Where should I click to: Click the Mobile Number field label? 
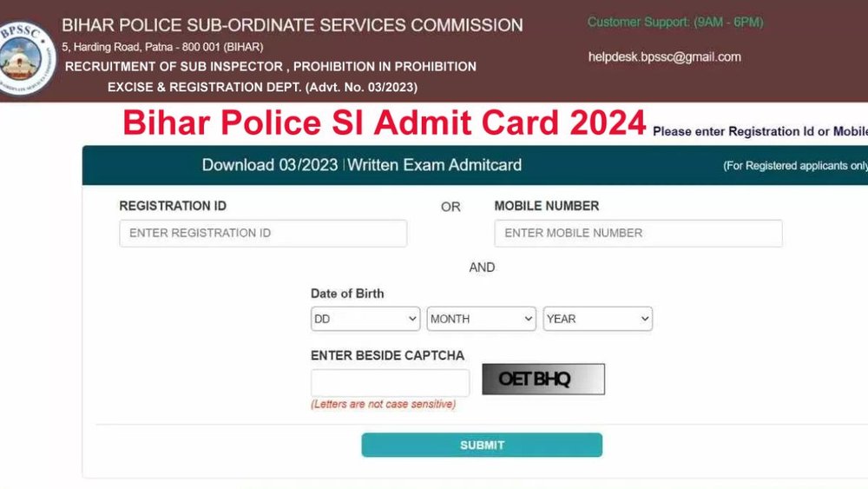pos(546,206)
